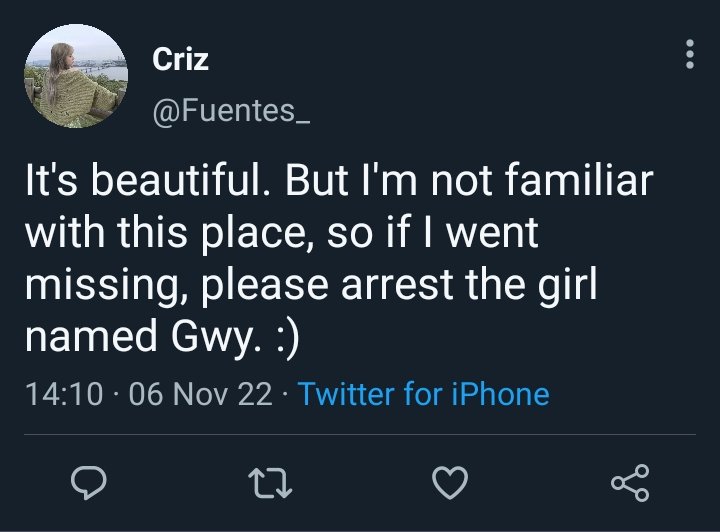
Task: Click the date 06 Nov 22
Action: (200, 393)
